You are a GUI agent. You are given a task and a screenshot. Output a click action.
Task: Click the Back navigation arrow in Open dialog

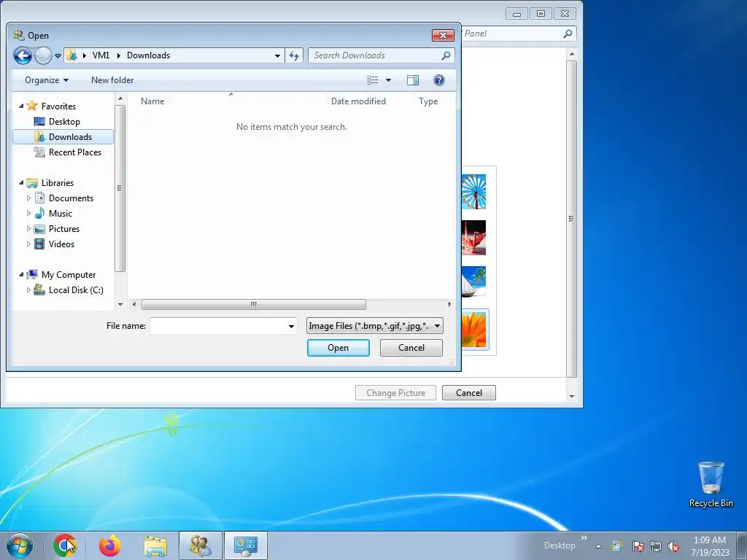pyautogui.click(x=23, y=55)
